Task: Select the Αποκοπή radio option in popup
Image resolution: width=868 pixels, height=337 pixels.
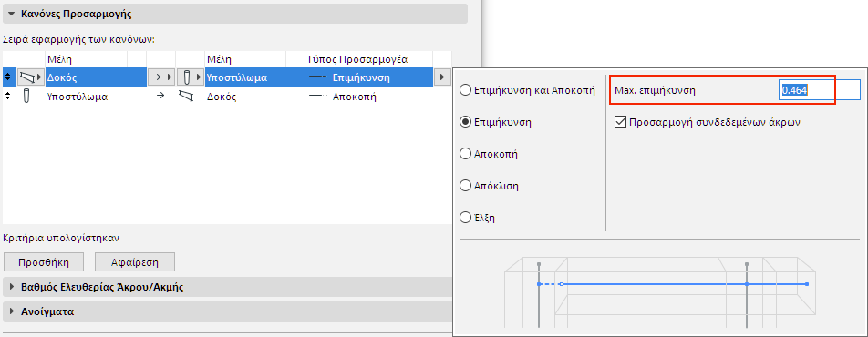Action: point(466,154)
